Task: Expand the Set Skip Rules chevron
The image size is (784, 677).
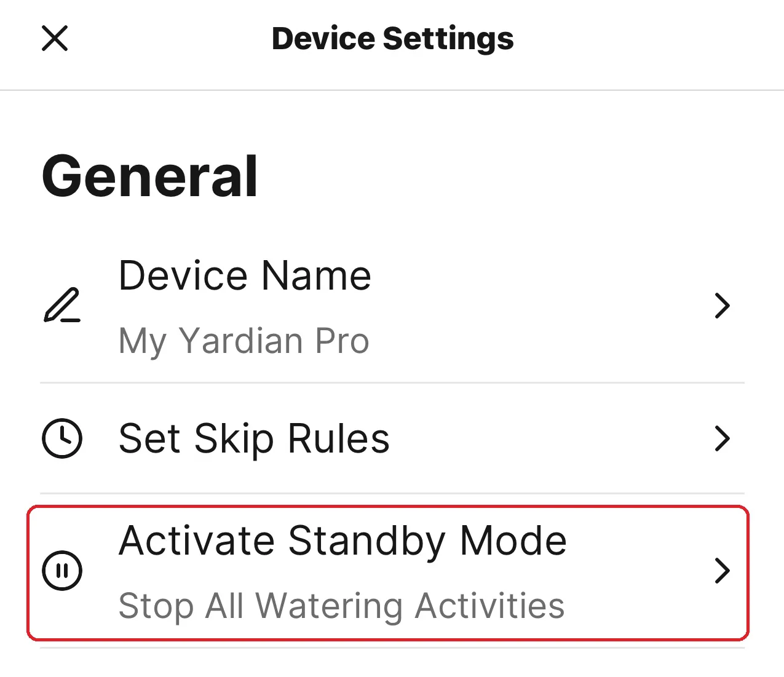Action: point(723,438)
